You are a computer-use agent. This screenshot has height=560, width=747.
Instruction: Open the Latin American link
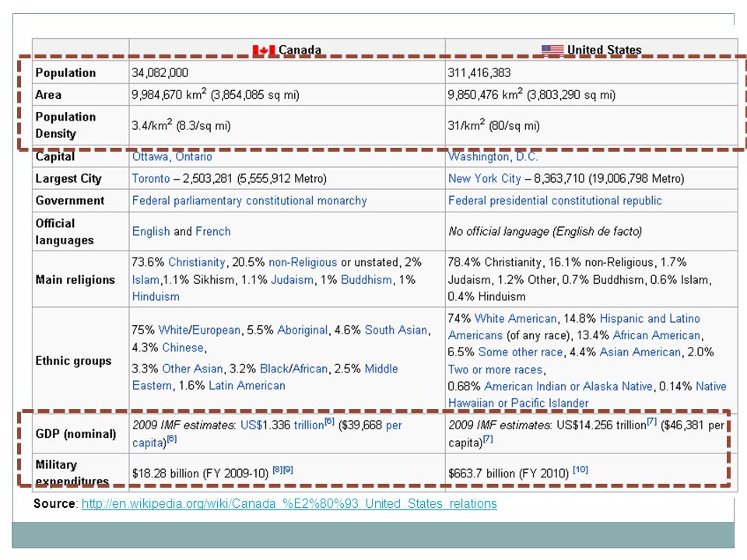coord(247,386)
